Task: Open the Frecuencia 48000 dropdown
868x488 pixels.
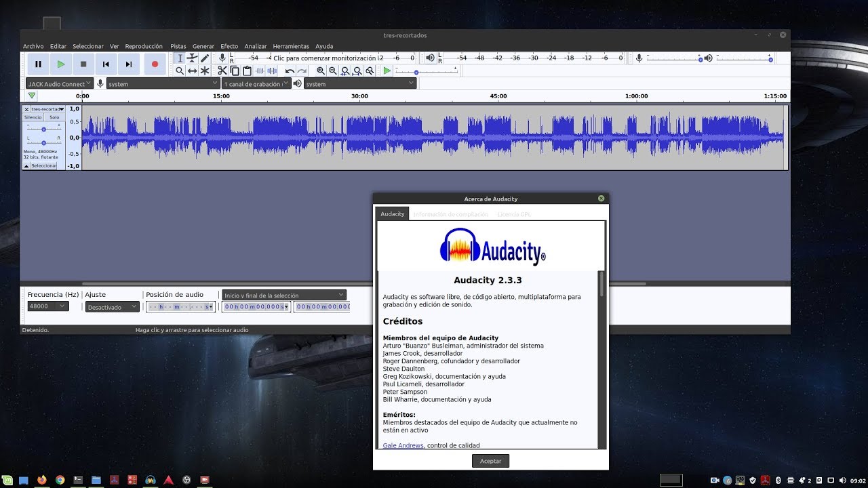Action: (x=48, y=306)
